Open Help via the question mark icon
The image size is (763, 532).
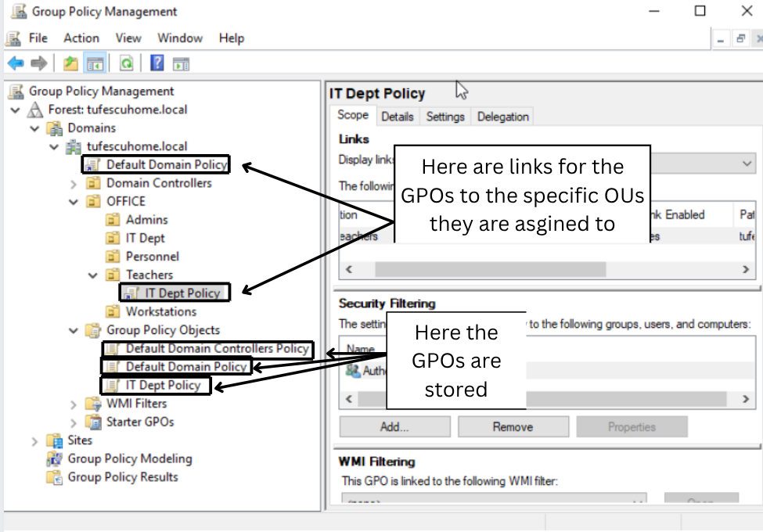(x=157, y=63)
